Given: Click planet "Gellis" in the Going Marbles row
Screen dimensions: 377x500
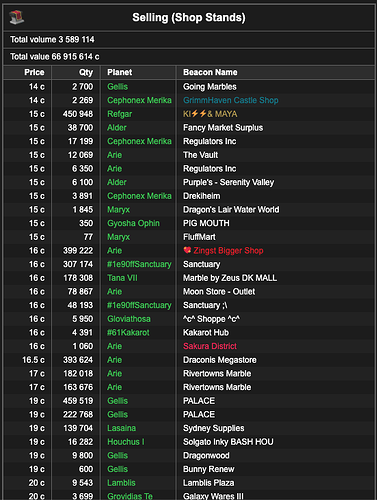Looking at the screenshot, I should (118, 87).
